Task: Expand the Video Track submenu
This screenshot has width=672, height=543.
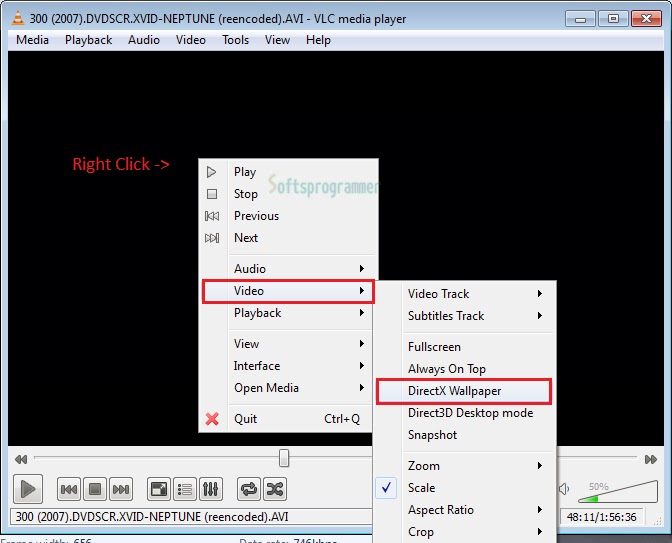Action: (x=466, y=294)
